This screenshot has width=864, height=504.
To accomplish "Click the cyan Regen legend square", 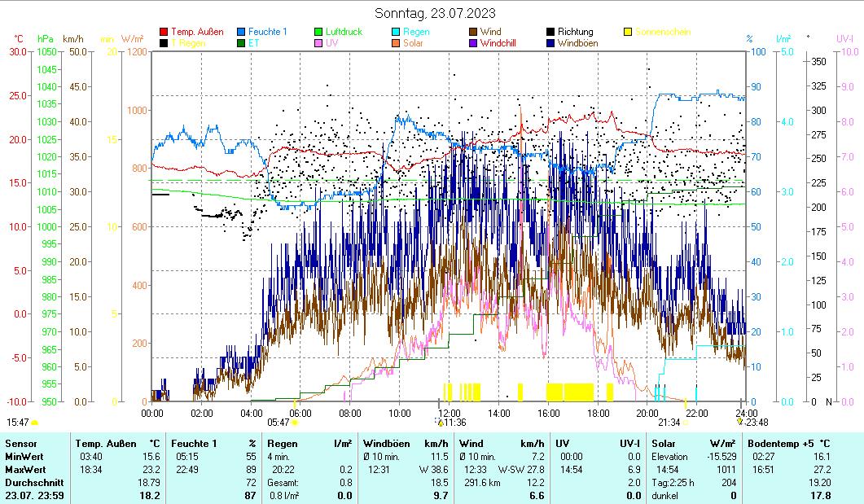I will [x=396, y=33].
